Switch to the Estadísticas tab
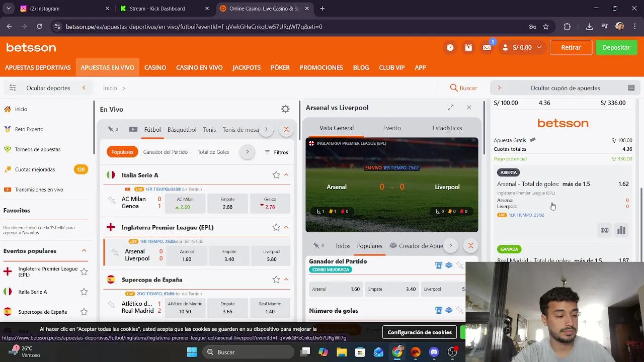644x362 pixels. [x=447, y=128]
